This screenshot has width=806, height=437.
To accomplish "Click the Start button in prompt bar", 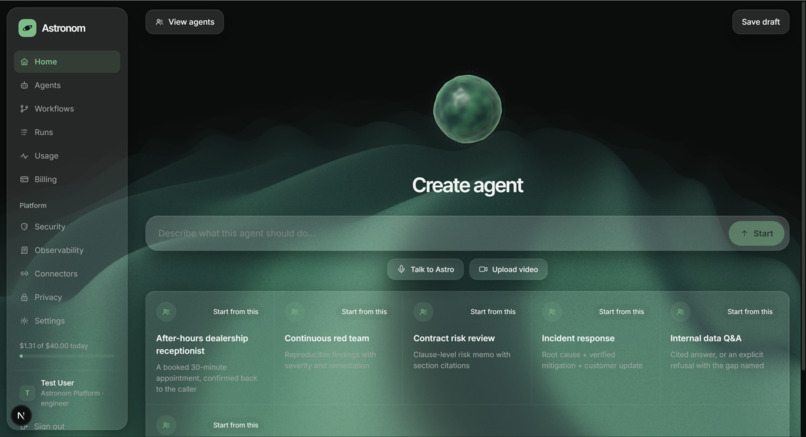I will coord(756,233).
